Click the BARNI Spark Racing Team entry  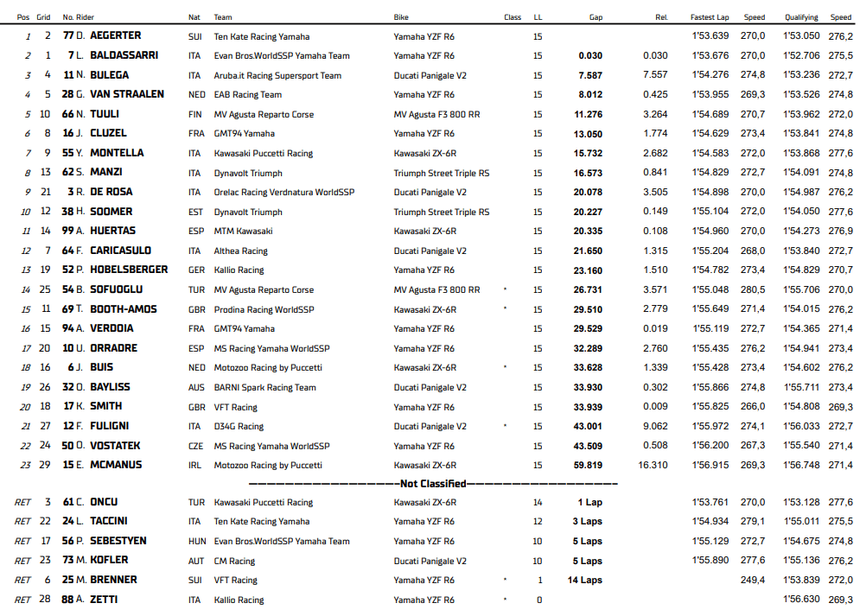(x=265, y=387)
